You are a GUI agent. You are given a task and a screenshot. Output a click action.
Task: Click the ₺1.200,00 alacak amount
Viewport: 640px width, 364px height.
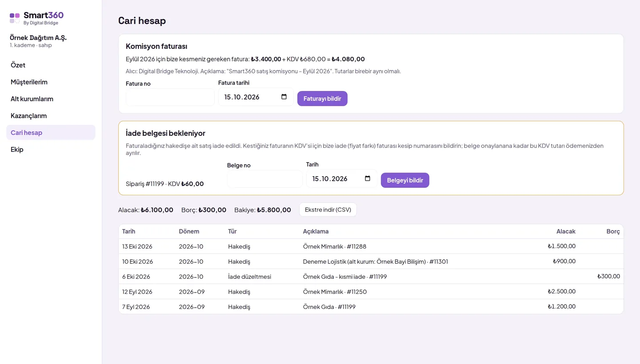click(x=562, y=306)
